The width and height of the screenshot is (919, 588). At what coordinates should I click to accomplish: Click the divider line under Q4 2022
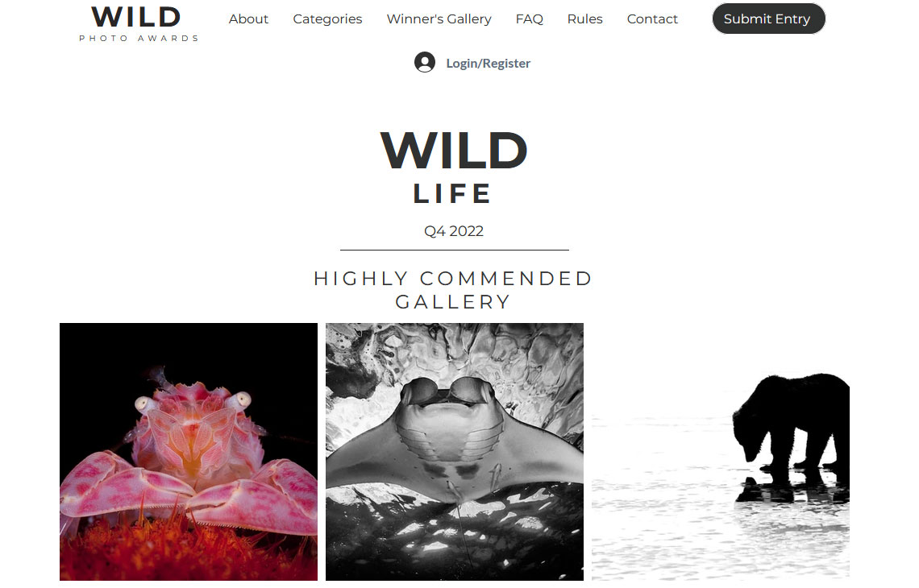tap(454, 250)
